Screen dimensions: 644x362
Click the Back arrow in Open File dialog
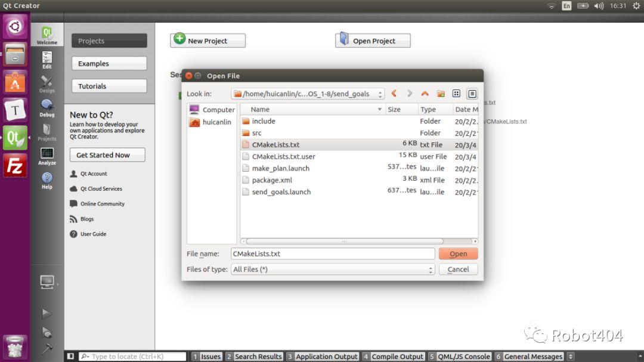394,94
